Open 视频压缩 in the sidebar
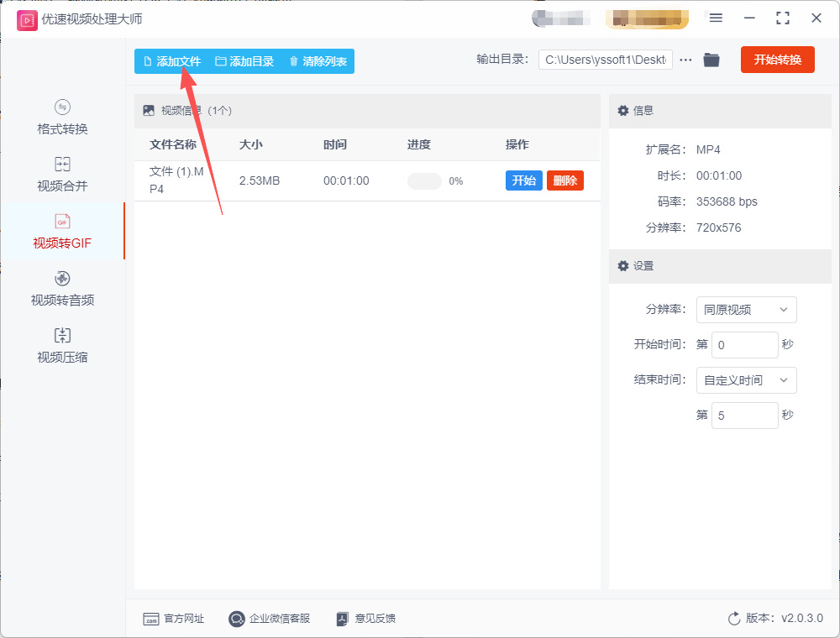 tap(62, 346)
